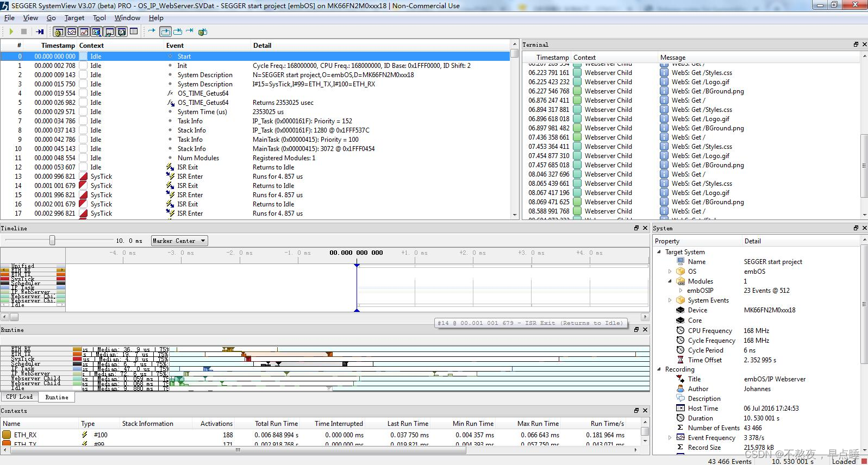This screenshot has width=868, height=465.
Task: Toggle the highlighted box-with-arrow toolbar button
Action: click(165, 32)
